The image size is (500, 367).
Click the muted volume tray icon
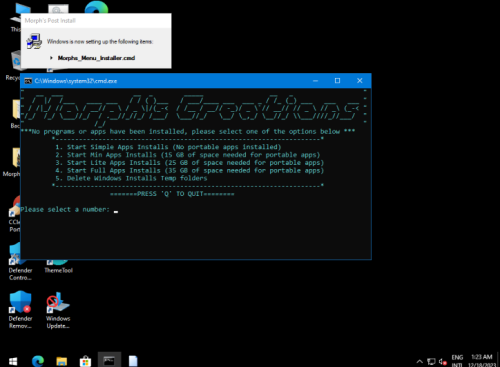(443, 361)
